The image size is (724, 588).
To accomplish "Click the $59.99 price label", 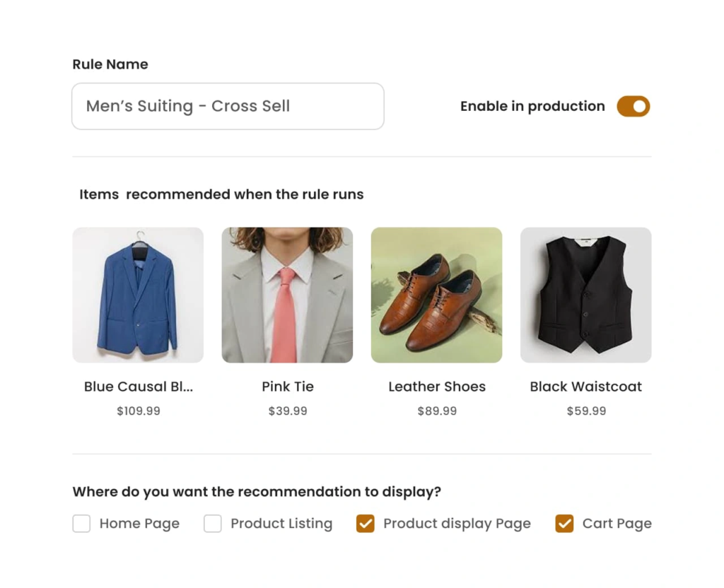I will point(586,411).
